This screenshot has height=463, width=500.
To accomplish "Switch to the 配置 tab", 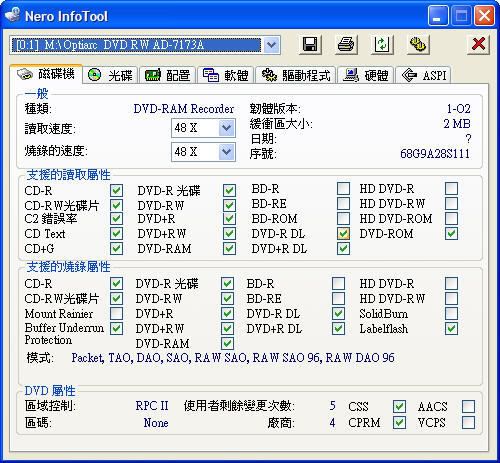I will pos(168,75).
